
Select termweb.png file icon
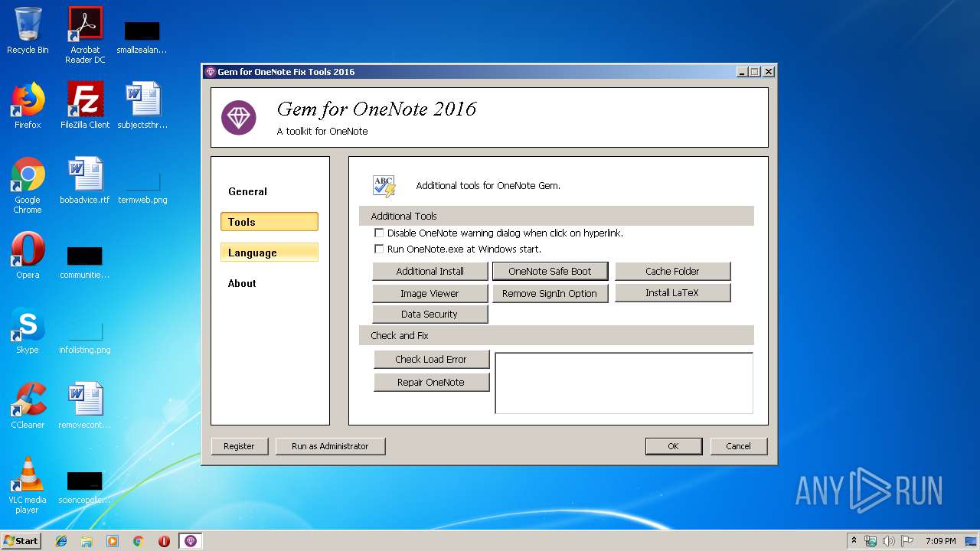pos(142,189)
